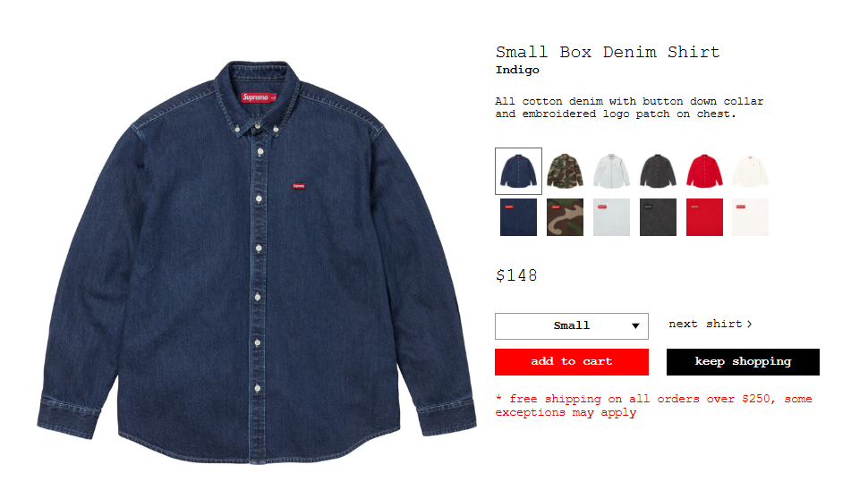Select the black shirt thumbnail

(x=658, y=171)
